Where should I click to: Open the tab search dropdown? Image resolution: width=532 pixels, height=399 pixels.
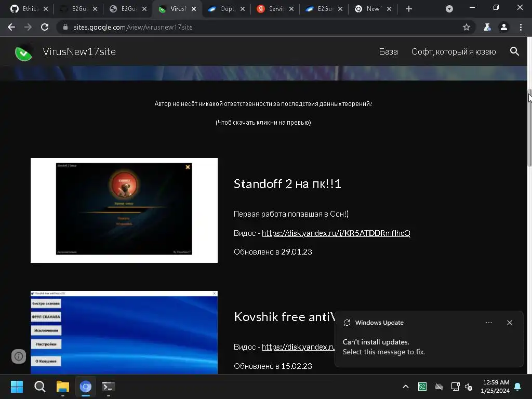tap(449, 9)
